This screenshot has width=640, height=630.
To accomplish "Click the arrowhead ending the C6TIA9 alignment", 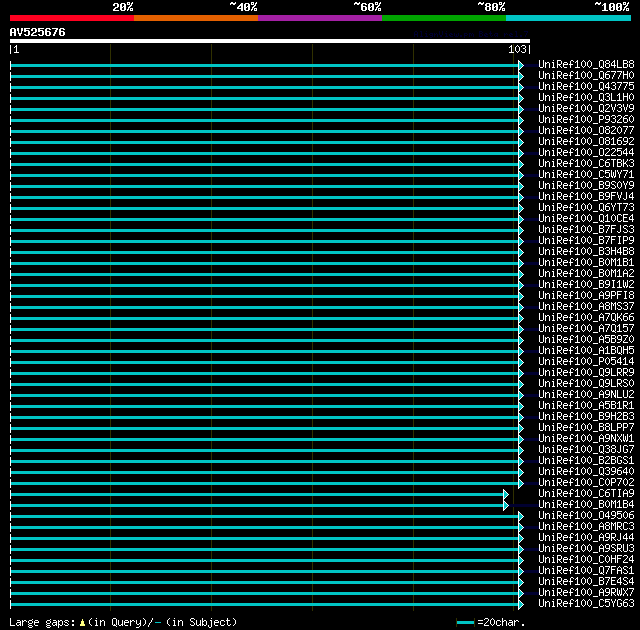I will click(x=506, y=495).
